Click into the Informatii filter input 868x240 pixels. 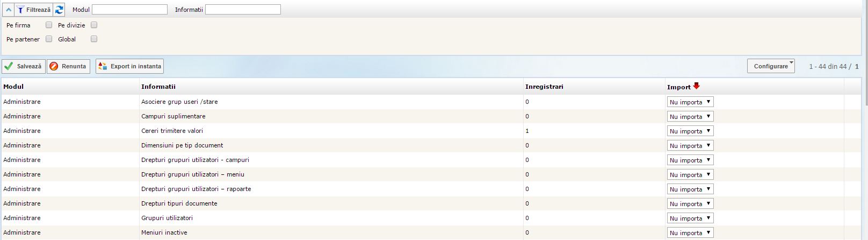pyautogui.click(x=243, y=10)
